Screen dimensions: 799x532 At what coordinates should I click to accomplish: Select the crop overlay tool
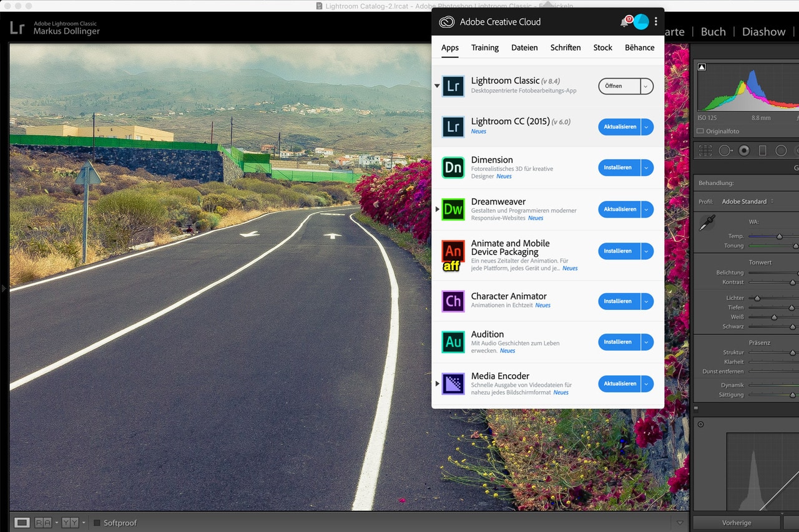705,150
